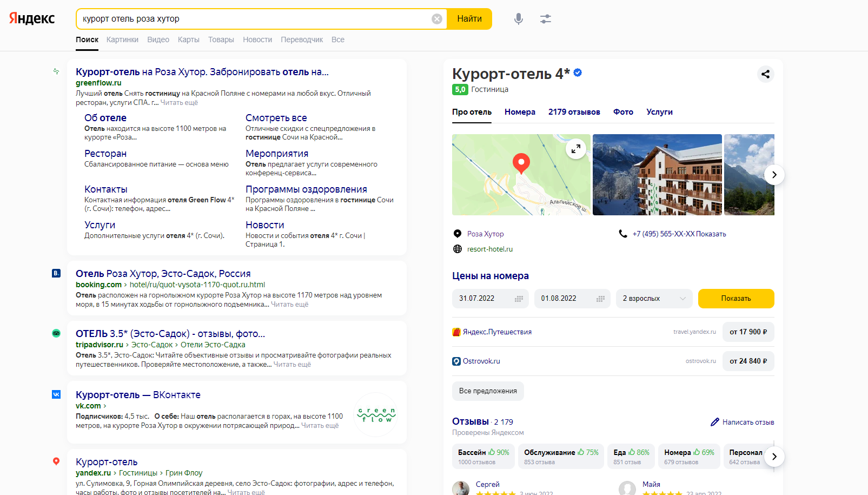Open the Контакты sitelink
Image resolution: width=868 pixels, height=495 pixels.
(x=106, y=189)
